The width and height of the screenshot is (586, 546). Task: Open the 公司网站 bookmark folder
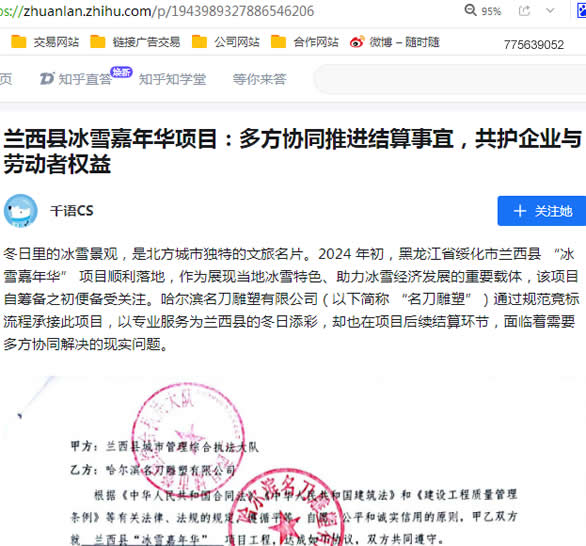click(226, 42)
